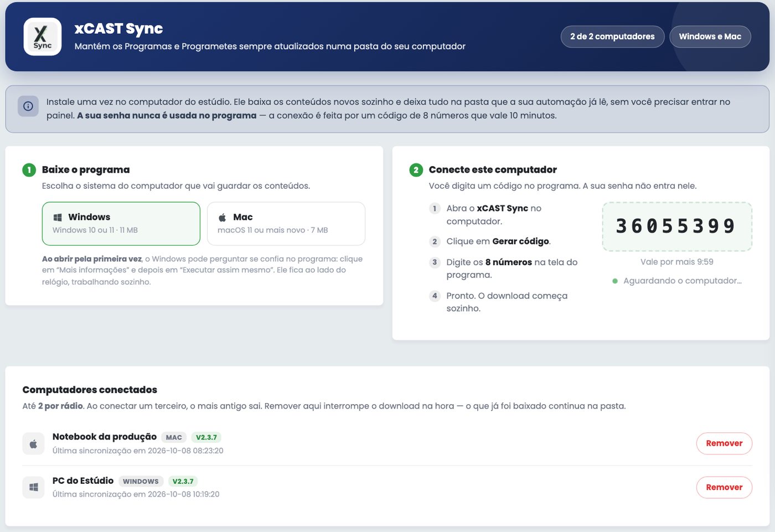Click the Computadores conectados heading
The height and width of the screenshot is (532, 775).
point(90,390)
